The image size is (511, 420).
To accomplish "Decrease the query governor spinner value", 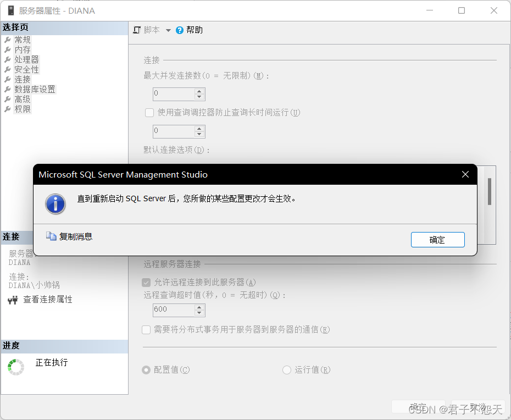I will click(x=199, y=134).
